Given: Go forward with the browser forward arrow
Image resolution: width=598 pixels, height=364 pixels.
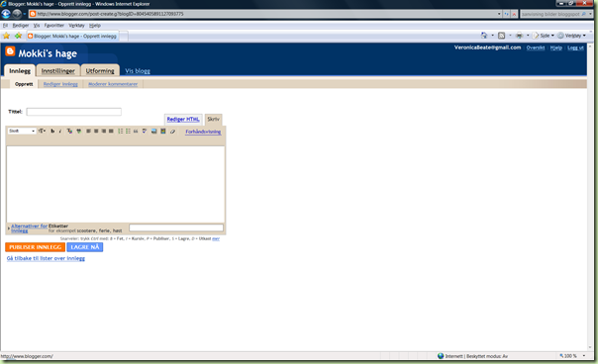Looking at the screenshot, I should pyautogui.click(x=17, y=14).
